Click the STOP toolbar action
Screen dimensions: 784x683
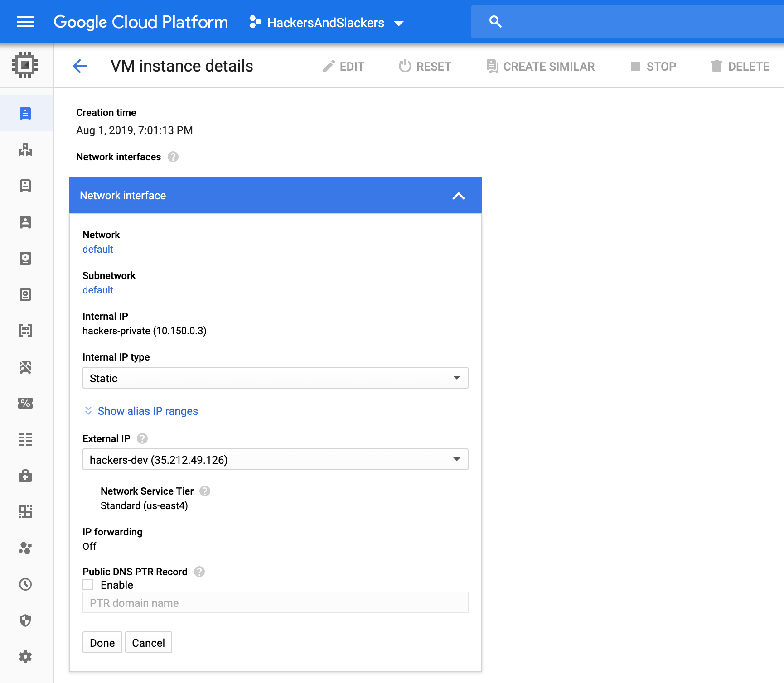653,67
